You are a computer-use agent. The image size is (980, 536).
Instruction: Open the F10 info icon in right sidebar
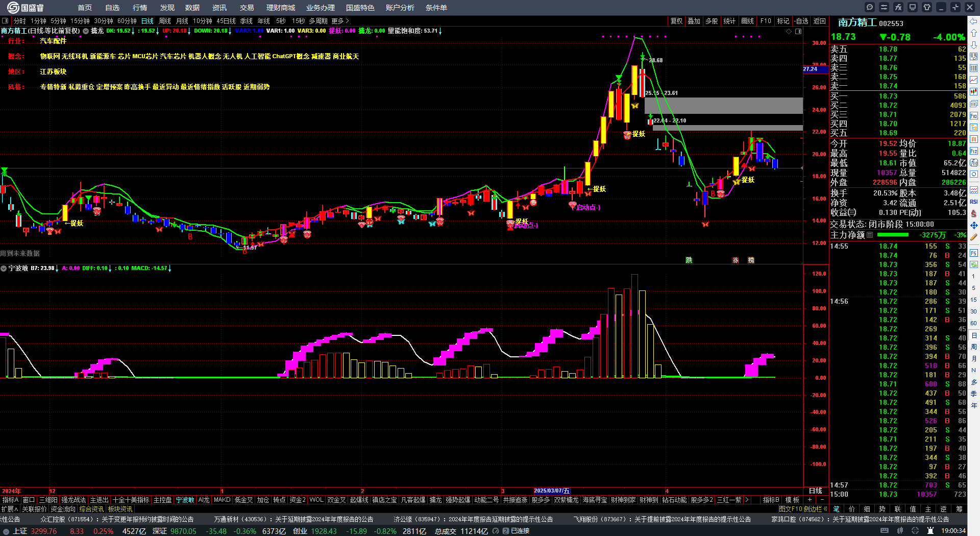tap(974, 116)
